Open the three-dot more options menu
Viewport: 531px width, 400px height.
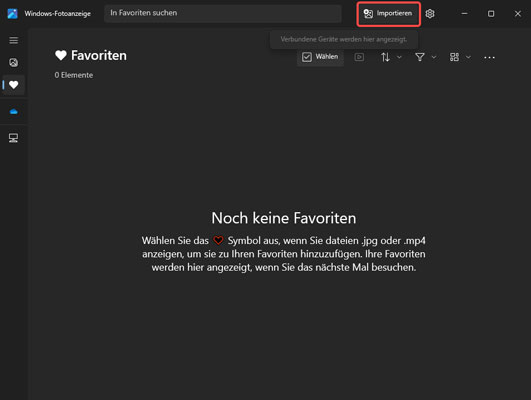pyautogui.click(x=489, y=58)
